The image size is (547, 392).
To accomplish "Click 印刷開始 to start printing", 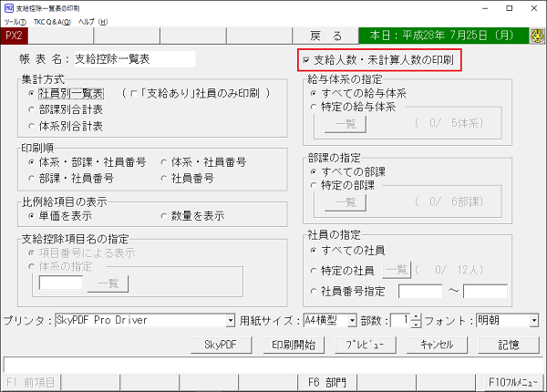I will pos(294,345).
